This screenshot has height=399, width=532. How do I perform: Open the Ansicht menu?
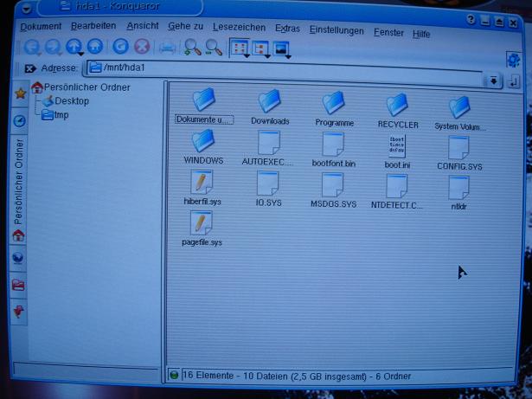[143, 26]
